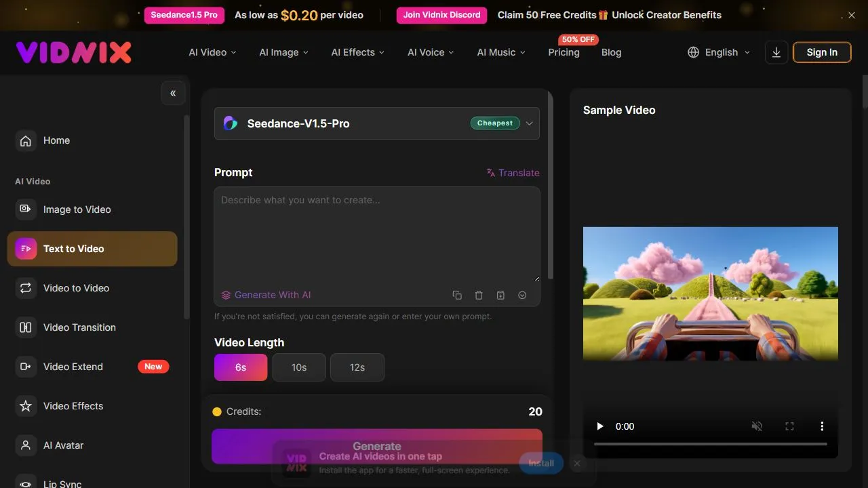Screen dimensions: 868x488
Task: Open the Pricing page
Action: (564, 52)
